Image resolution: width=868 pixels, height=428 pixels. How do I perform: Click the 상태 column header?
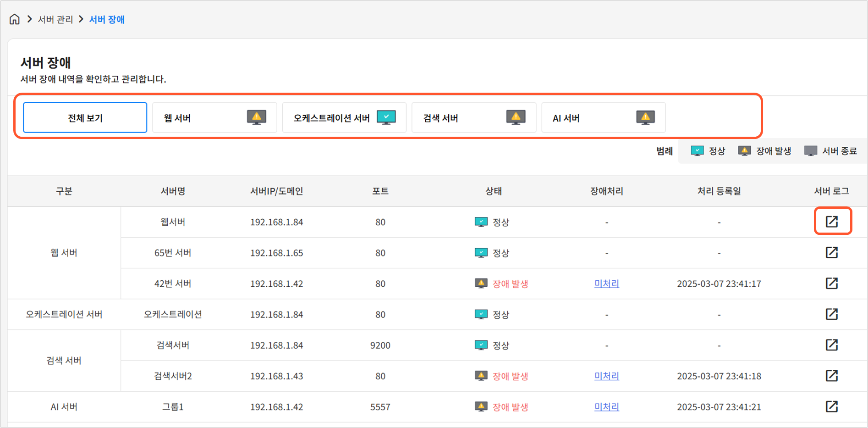point(494,191)
